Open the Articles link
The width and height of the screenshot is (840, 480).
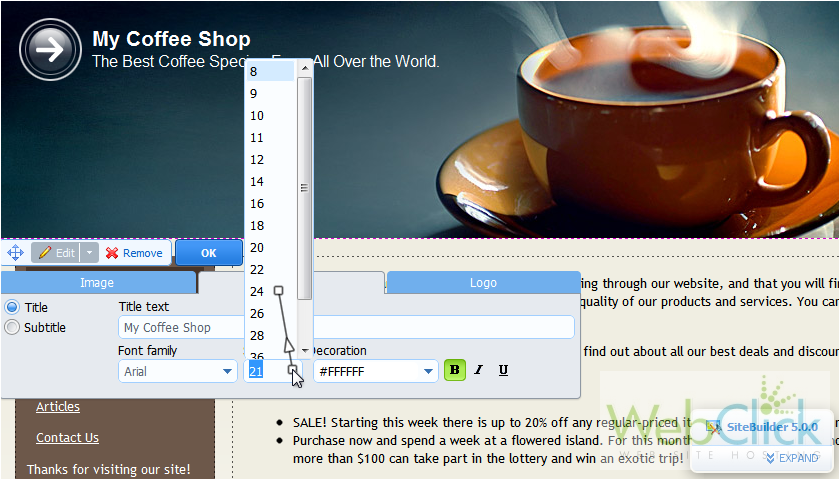point(58,407)
